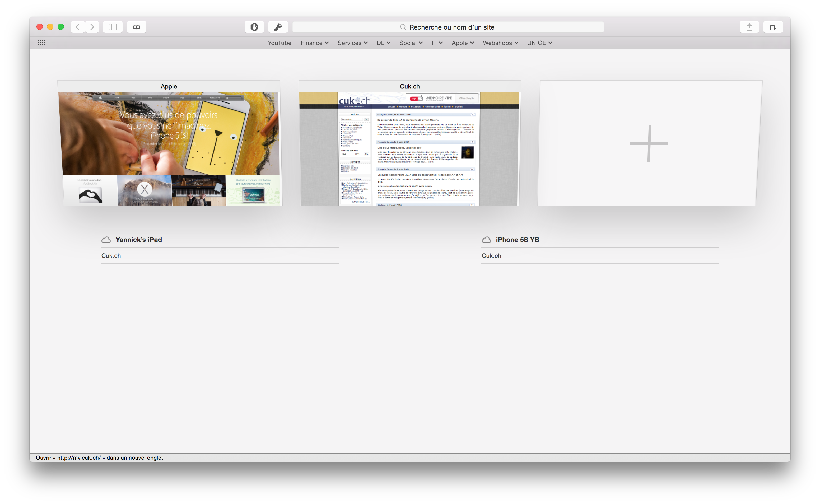Viewport: 820px width, 504px height.
Task: Show the sidebar with the sidebar icon
Action: 113,27
